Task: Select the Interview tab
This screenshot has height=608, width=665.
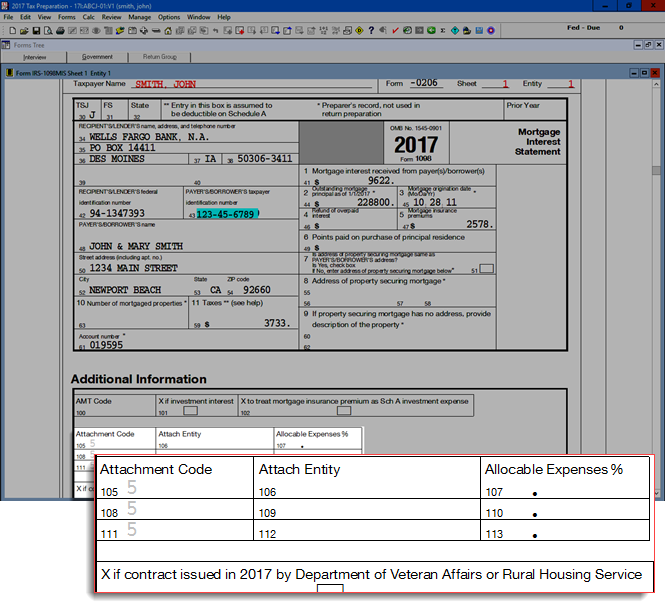Action: click(x=35, y=57)
